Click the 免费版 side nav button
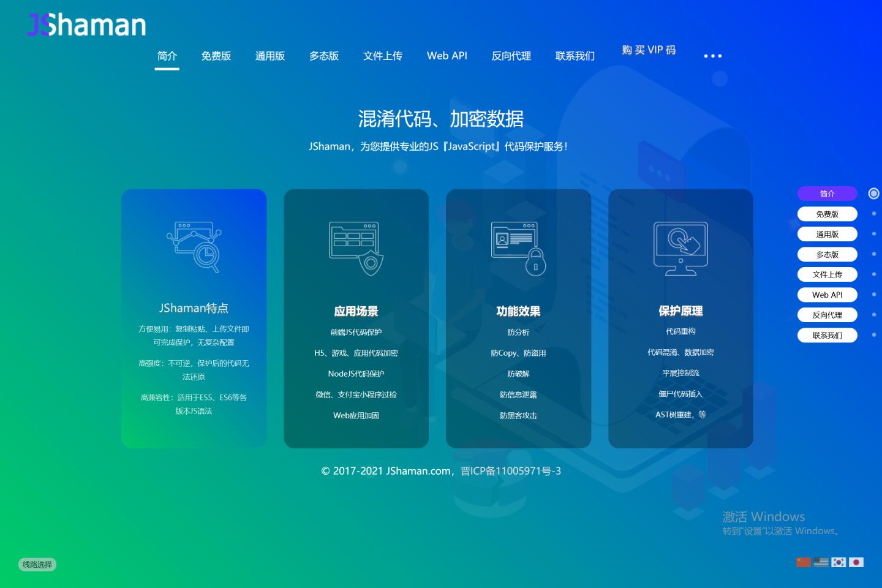 click(827, 214)
